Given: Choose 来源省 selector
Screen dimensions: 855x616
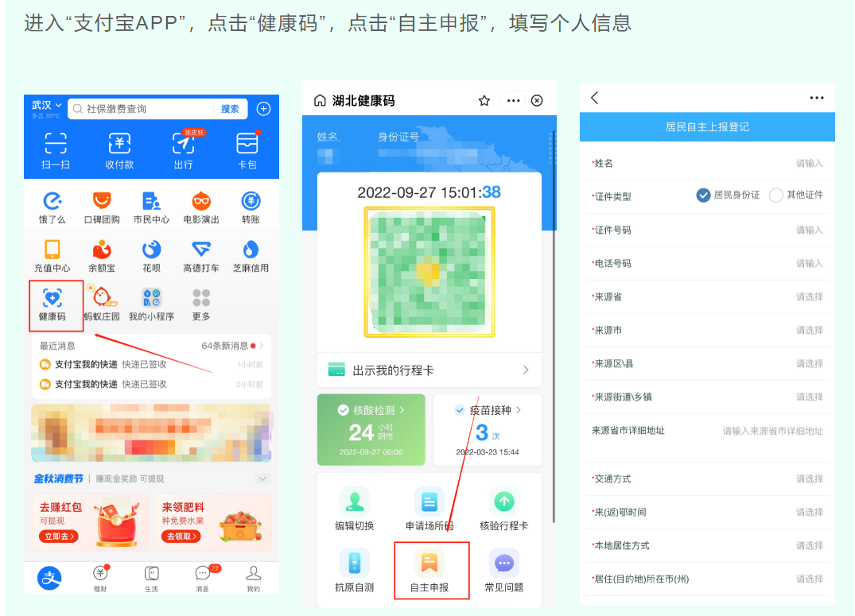Looking at the screenshot, I should click(707, 297).
